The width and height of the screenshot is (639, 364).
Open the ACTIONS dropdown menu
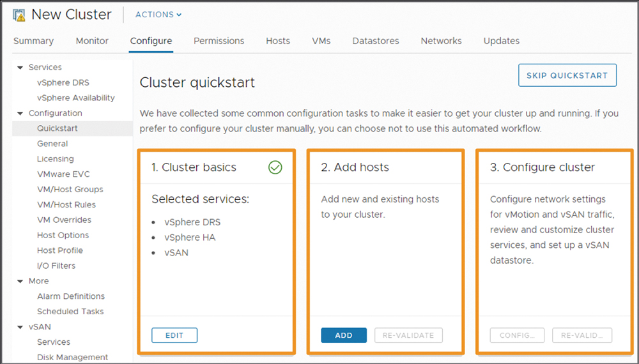point(158,15)
